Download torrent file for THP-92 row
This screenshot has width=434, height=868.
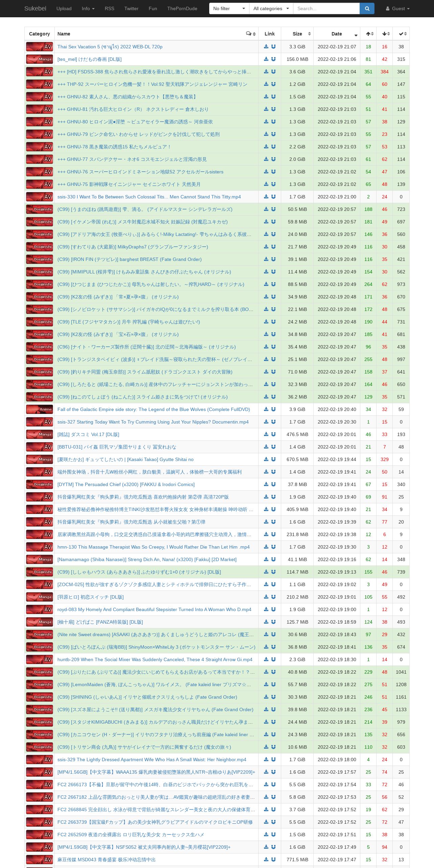266,84
